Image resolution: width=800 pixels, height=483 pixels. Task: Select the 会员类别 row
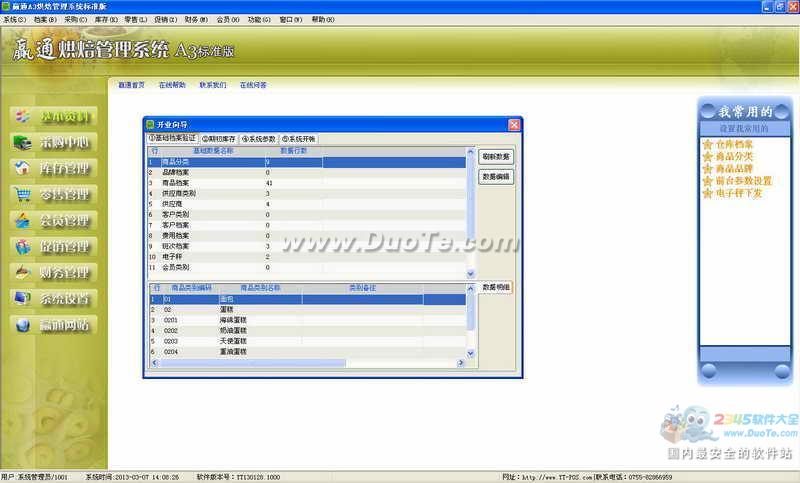(307, 267)
